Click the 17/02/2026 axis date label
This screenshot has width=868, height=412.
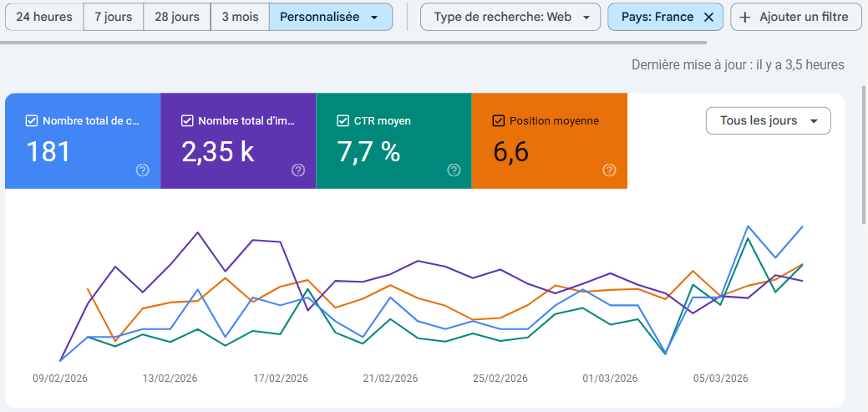pos(281,379)
